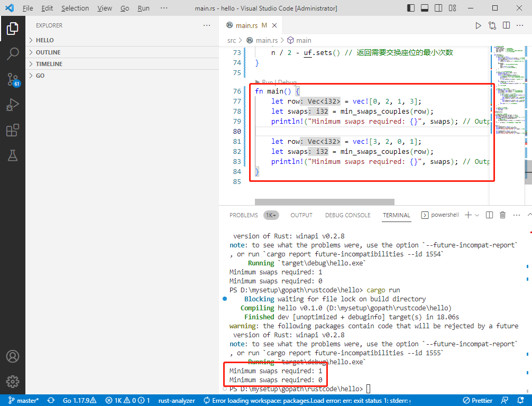This screenshot has width=532, height=406.
Task: Split the terminal panel
Action: pos(489,215)
